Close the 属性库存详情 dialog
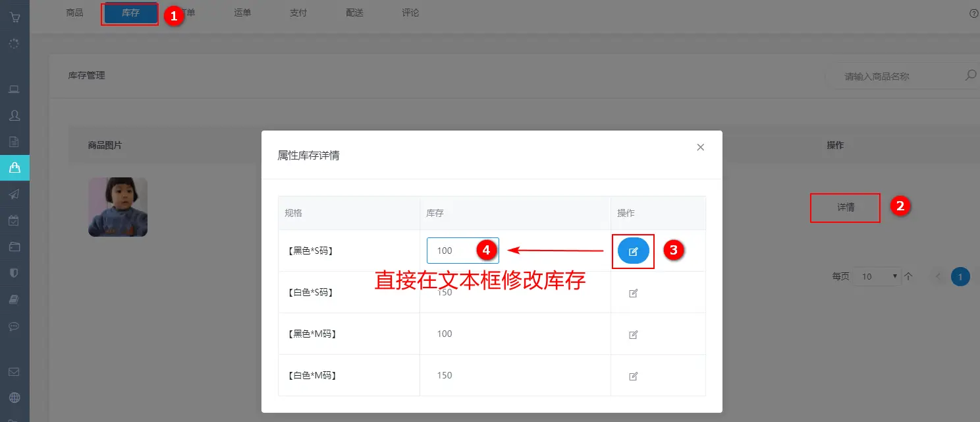The image size is (980, 422). coord(700,147)
